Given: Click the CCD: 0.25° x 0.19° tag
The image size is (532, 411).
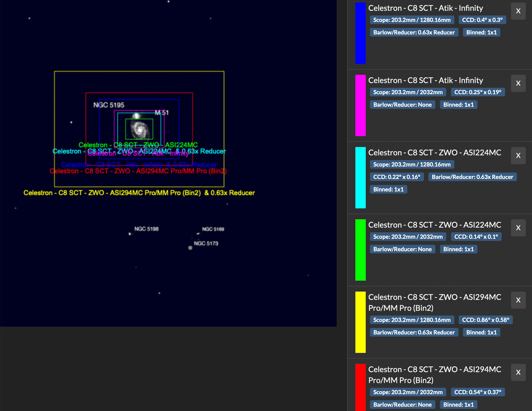Looking at the screenshot, I should [478, 92].
